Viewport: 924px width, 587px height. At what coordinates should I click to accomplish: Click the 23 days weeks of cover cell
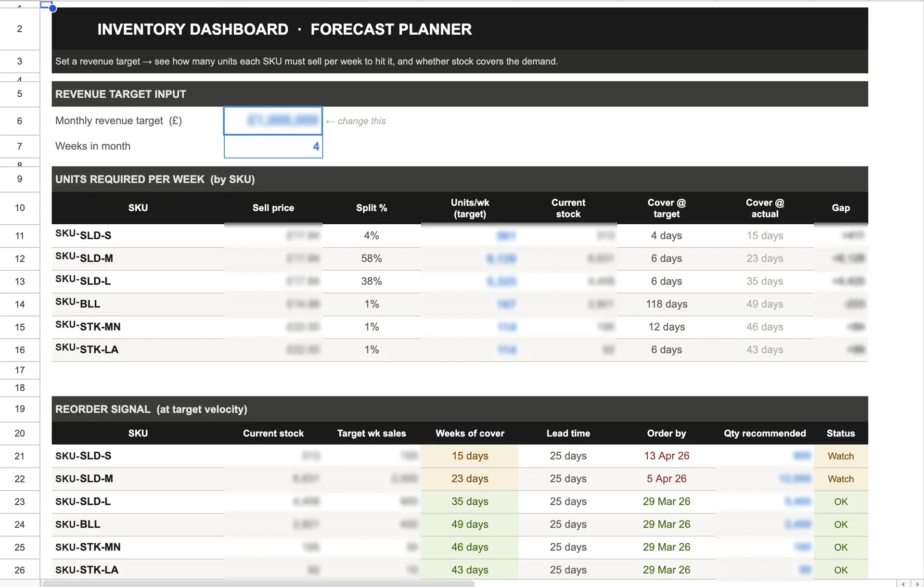[470, 479]
